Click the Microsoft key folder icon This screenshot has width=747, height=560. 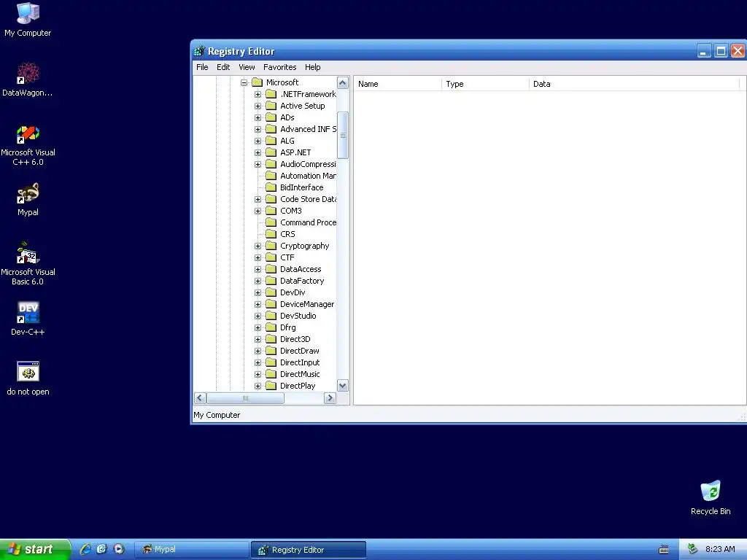258,82
